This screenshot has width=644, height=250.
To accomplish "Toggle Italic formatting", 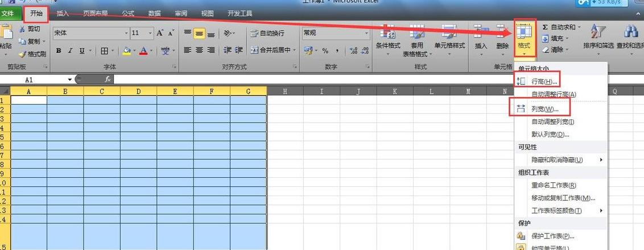I will pyautogui.click(x=70, y=51).
